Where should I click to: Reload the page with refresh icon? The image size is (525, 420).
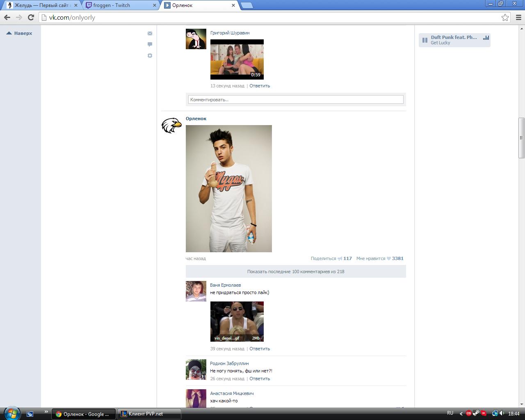31,17
